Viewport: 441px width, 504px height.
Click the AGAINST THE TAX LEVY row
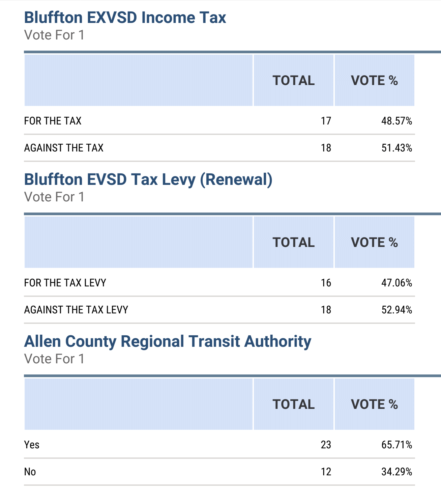pos(219,310)
